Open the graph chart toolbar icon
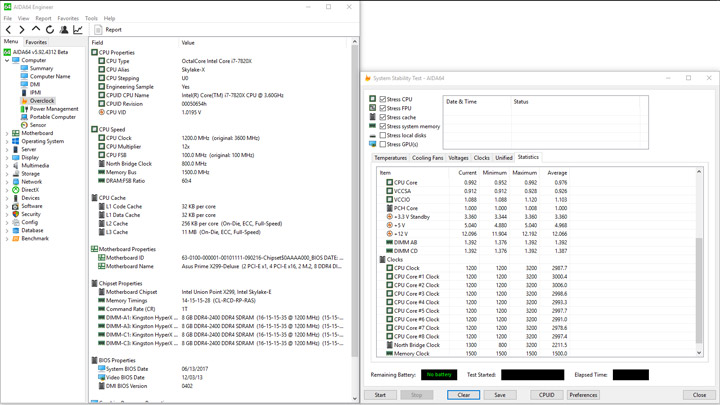Viewport: 720px width, 405px height. (78, 30)
